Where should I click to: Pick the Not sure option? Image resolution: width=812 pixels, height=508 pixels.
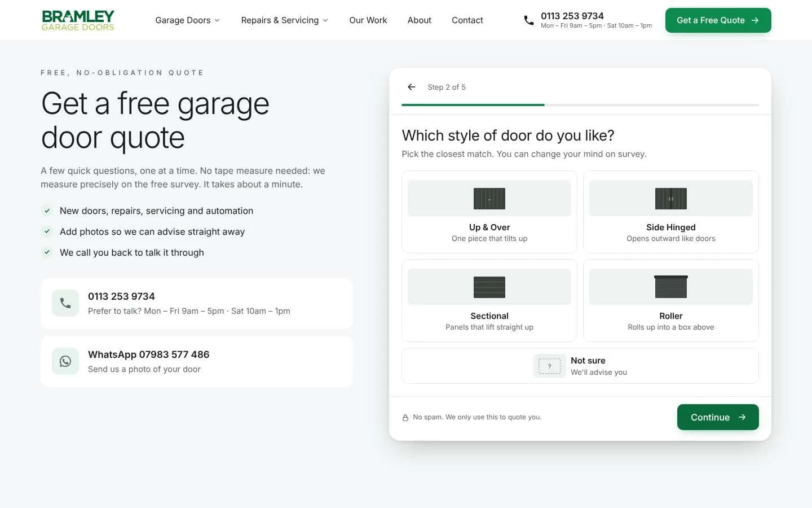[x=580, y=366]
